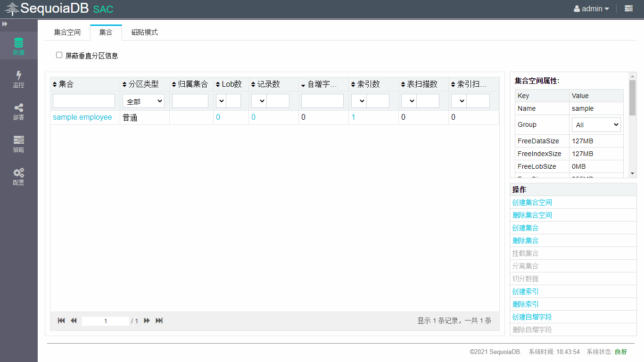
Task: Open the Lob数 comparison operator dropdown
Action: click(x=221, y=101)
